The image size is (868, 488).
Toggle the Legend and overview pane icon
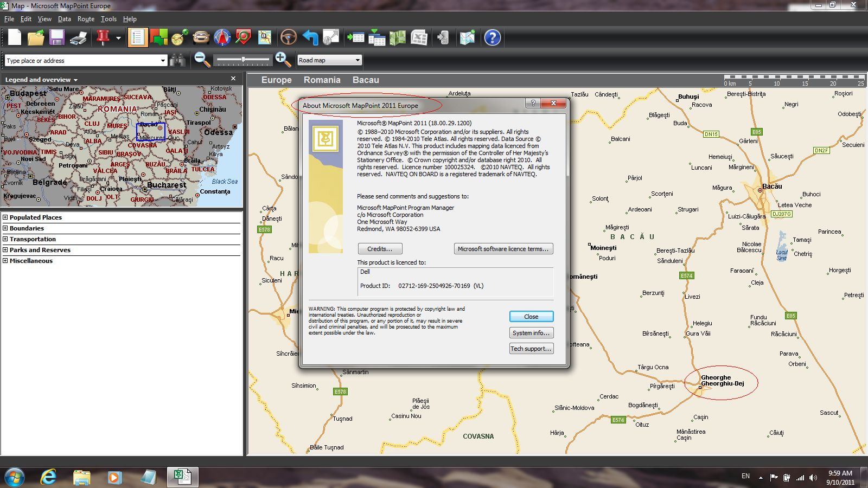click(137, 37)
